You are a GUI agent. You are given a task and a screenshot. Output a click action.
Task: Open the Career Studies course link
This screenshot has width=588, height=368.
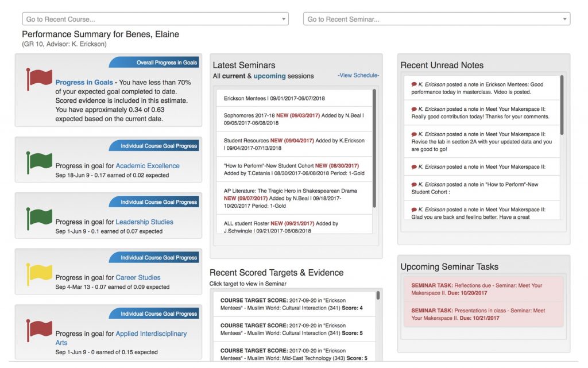click(138, 277)
